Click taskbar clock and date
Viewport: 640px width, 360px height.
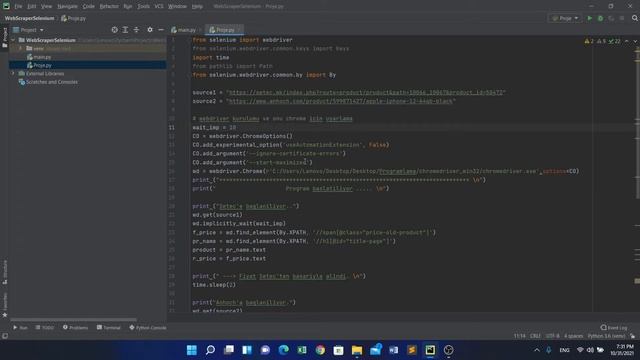(622, 350)
